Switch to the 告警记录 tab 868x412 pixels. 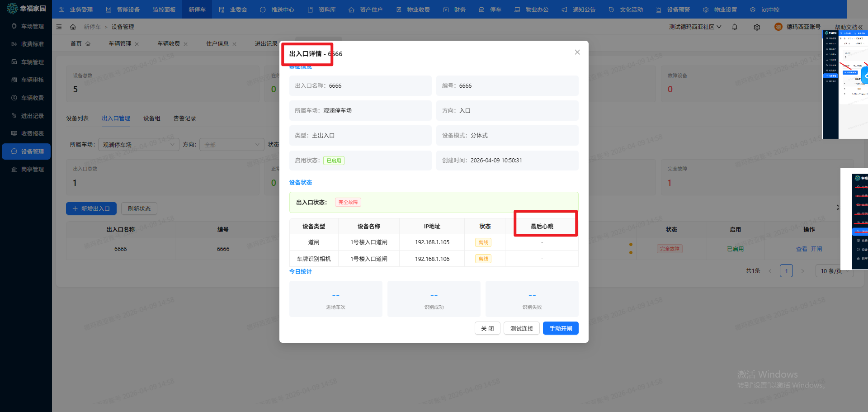(184, 118)
